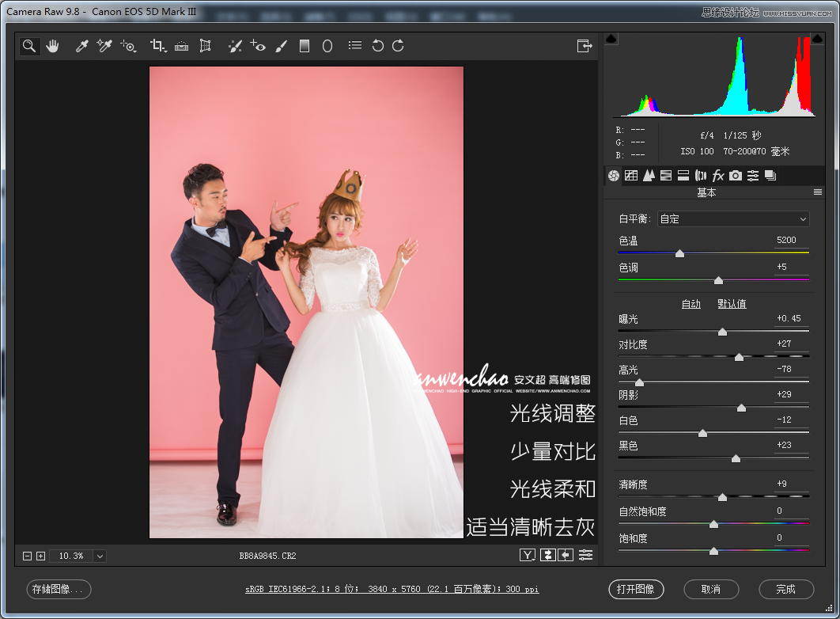
Task: Open the Tone Curve panel
Action: (x=631, y=175)
